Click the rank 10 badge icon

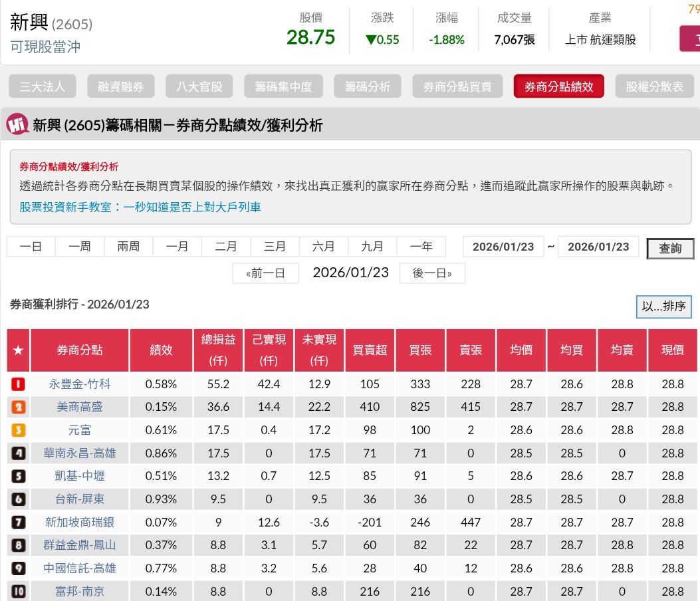pos(19,591)
